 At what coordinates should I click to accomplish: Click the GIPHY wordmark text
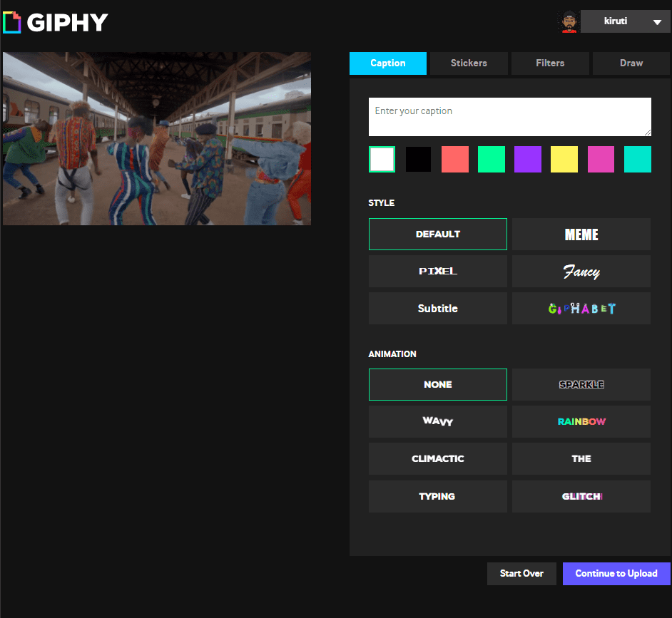tap(67, 22)
